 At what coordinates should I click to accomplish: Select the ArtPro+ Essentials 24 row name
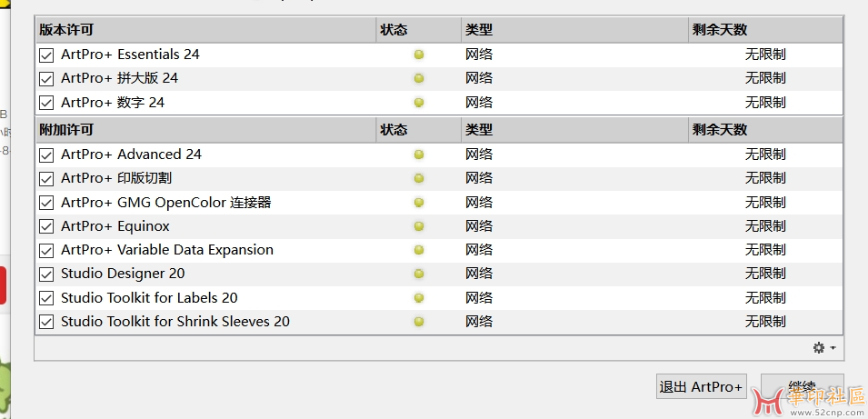130,55
